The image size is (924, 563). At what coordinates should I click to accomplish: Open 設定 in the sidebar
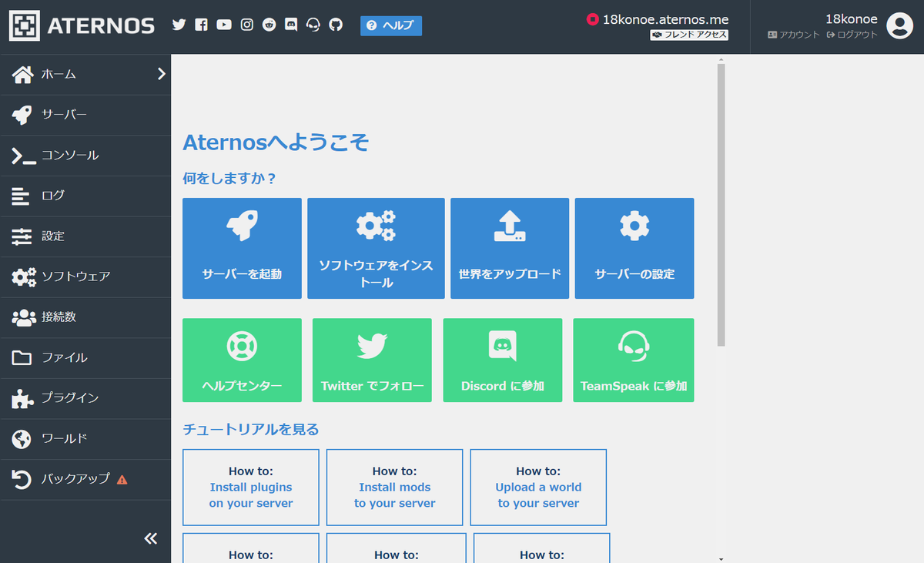85,236
